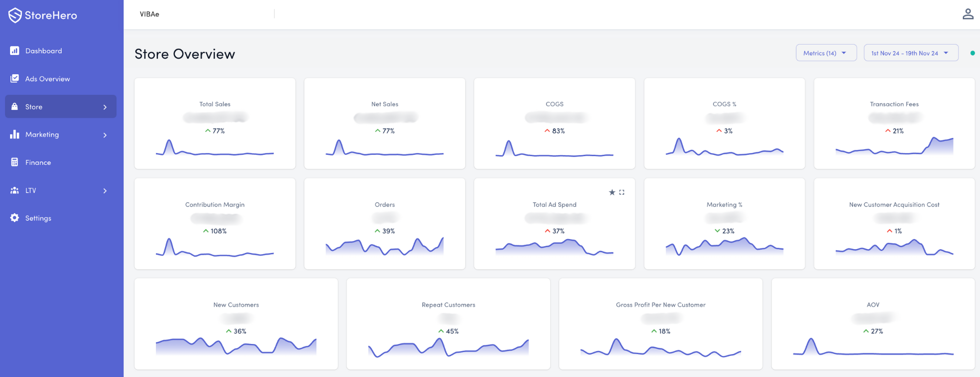
Task: Click the VIBAe store name
Action: point(149,14)
